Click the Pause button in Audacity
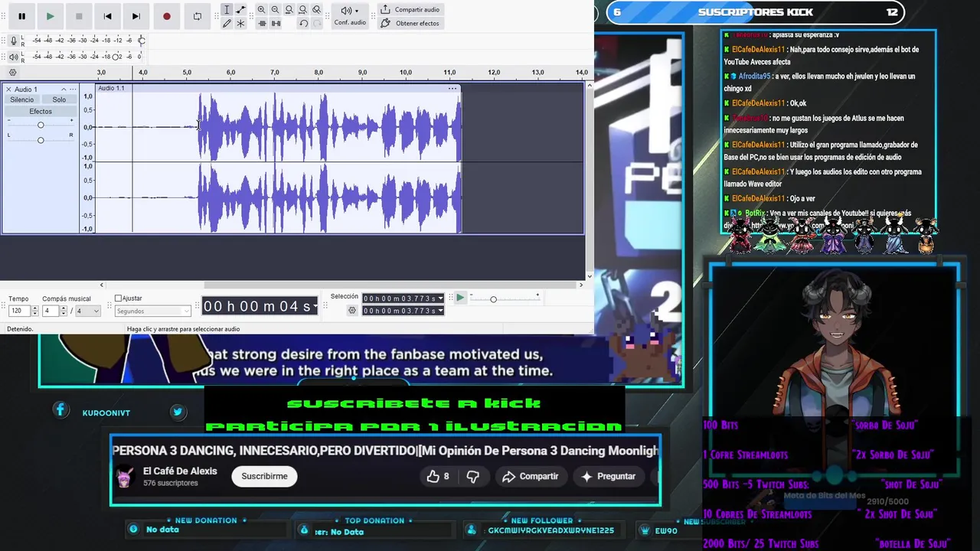980x551 pixels. [21, 16]
